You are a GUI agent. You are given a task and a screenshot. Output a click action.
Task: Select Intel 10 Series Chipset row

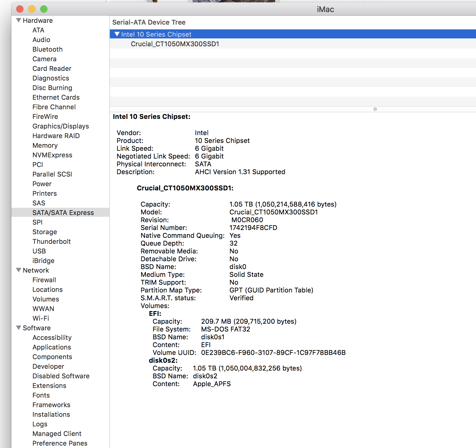pyautogui.click(x=293, y=34)
